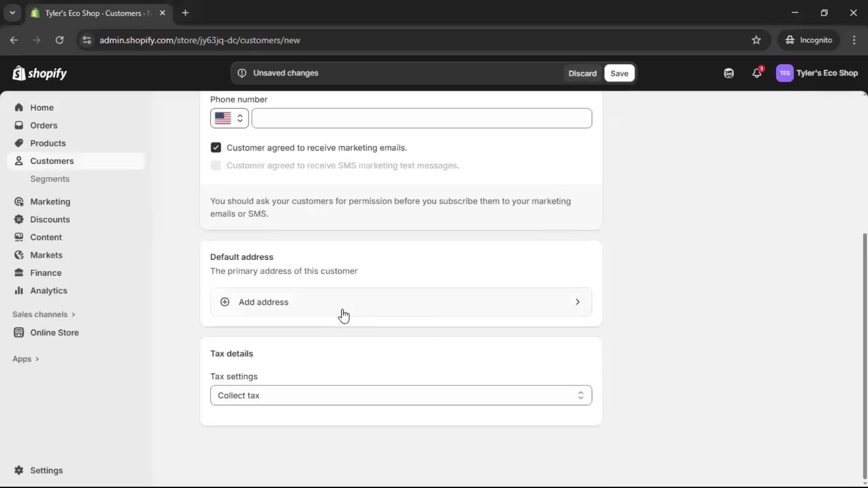Select the Online Store sales channel

53,332
